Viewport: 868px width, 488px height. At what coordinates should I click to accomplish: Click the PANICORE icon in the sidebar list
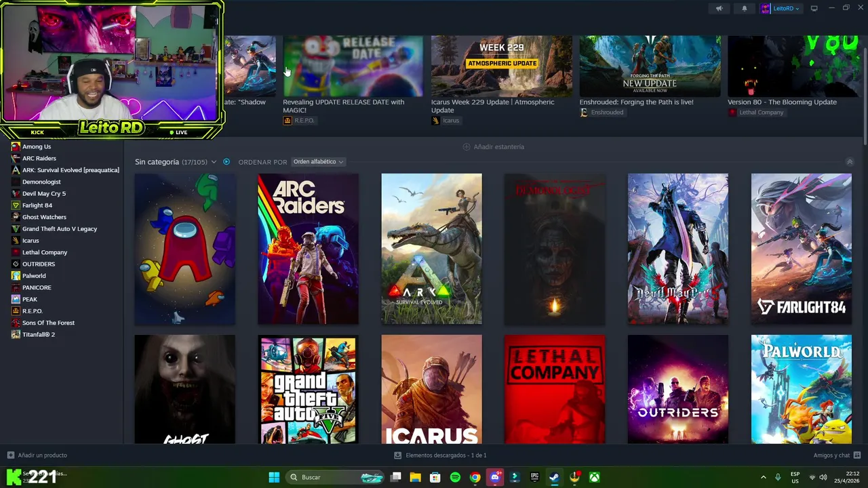tap(16, 287)
